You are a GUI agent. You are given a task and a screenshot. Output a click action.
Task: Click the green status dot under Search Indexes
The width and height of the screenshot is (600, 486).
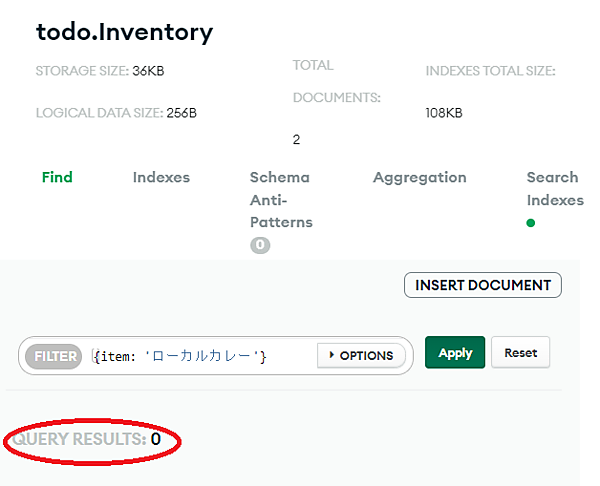531,223
